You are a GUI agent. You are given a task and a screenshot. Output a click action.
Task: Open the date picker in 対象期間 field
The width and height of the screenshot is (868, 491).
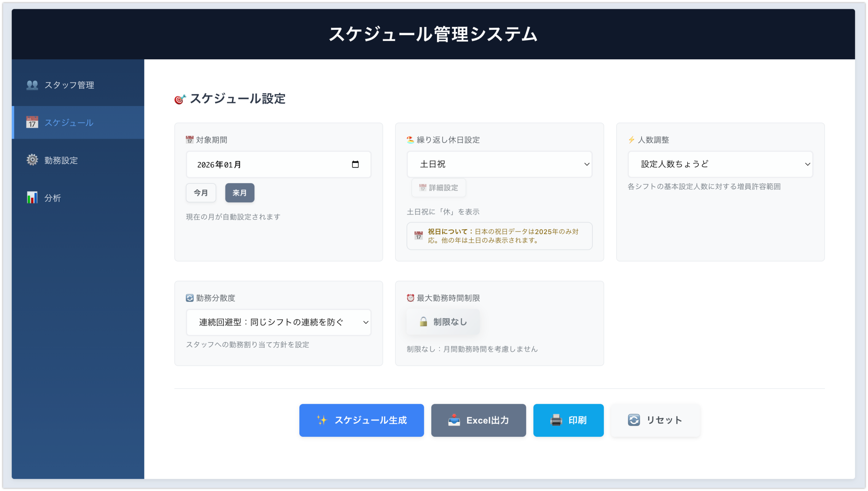tap(355, 164)
